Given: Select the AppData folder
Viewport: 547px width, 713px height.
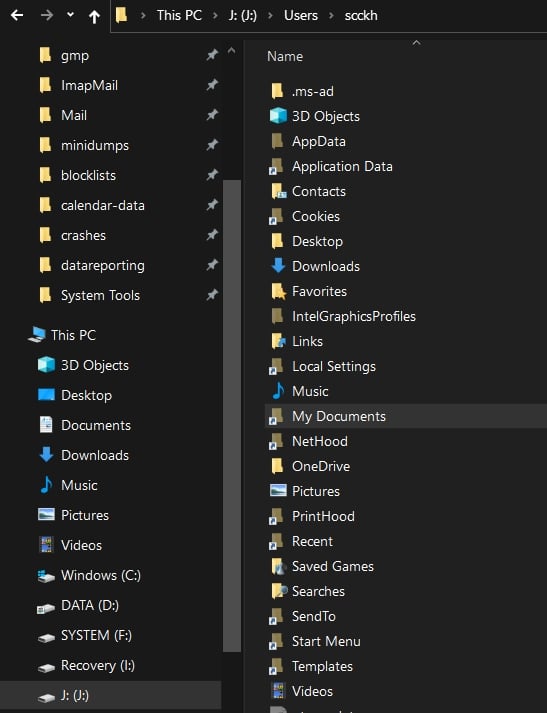Looking at the screenshot, I should (x=318, y=141).
